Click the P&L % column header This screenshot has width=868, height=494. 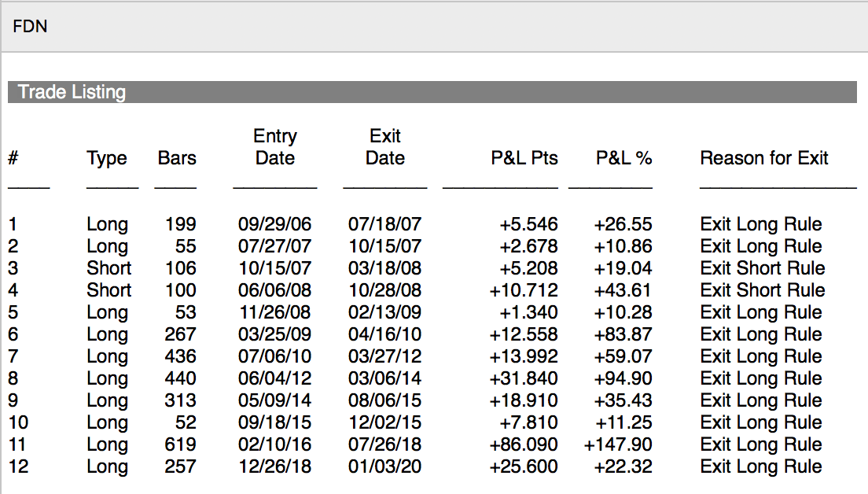tap(623, 158)
